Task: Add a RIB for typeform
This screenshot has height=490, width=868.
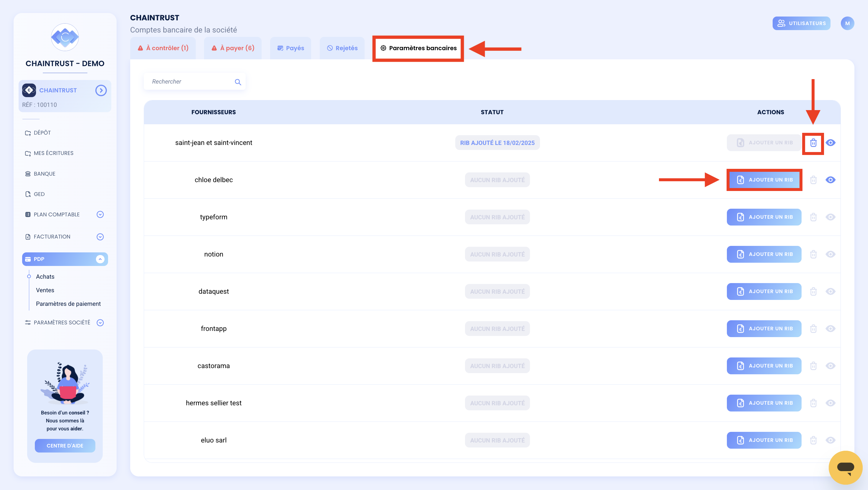Action: point(764,217)
